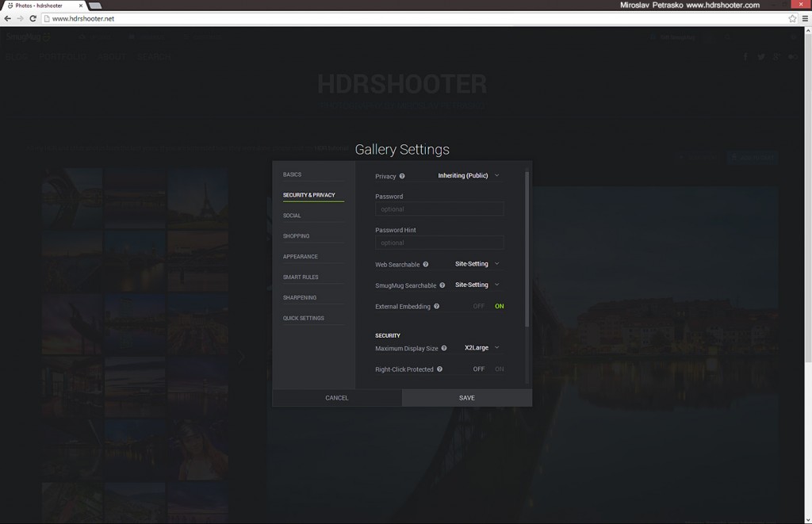Click the help icon next to Privacy
Viewport: 812px width, 524px height.
pos(402,176)
